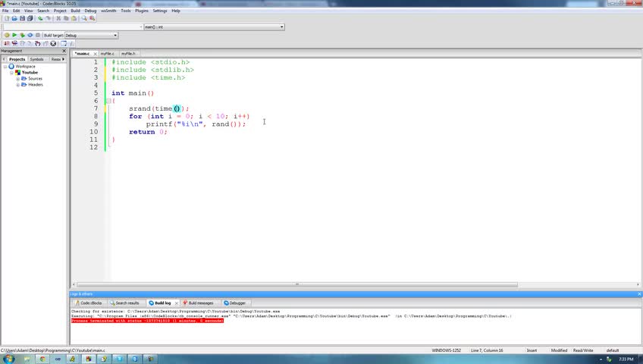Expand the Headers folder
Viewport: 643px width, 364px height.
[x=17, y=85]
